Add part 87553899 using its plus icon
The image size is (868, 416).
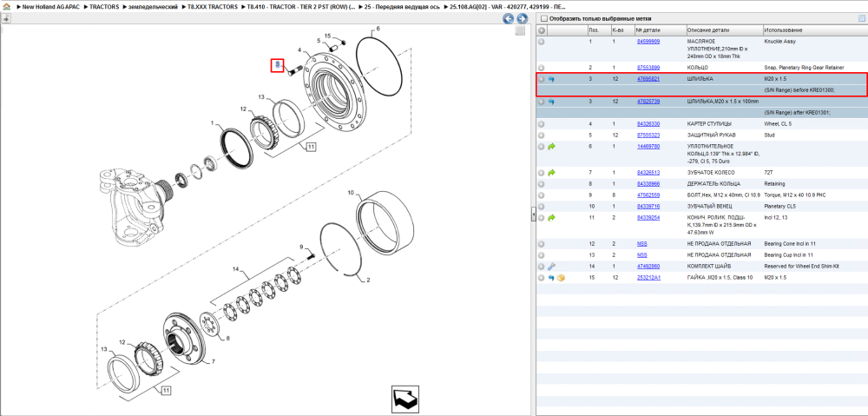[542, 68]
